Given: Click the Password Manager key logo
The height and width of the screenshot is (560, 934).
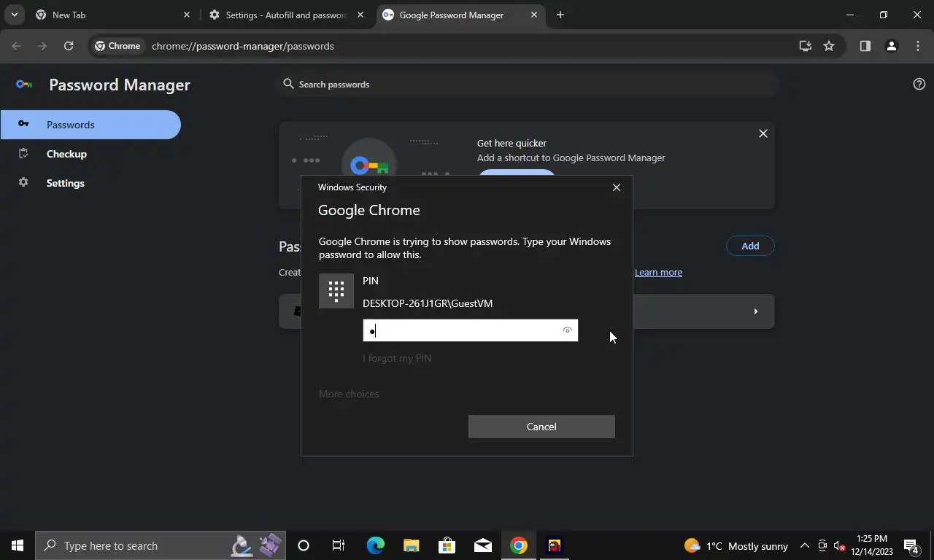Looking at the screenshot, I should tap(24, 85).
